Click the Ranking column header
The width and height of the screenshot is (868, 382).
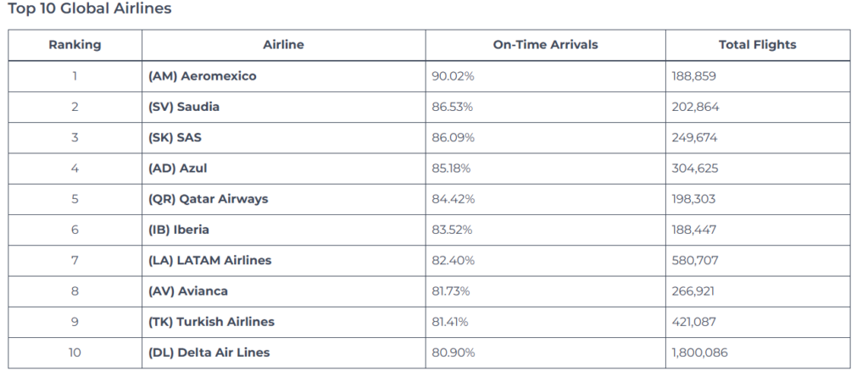coord(75,45)
